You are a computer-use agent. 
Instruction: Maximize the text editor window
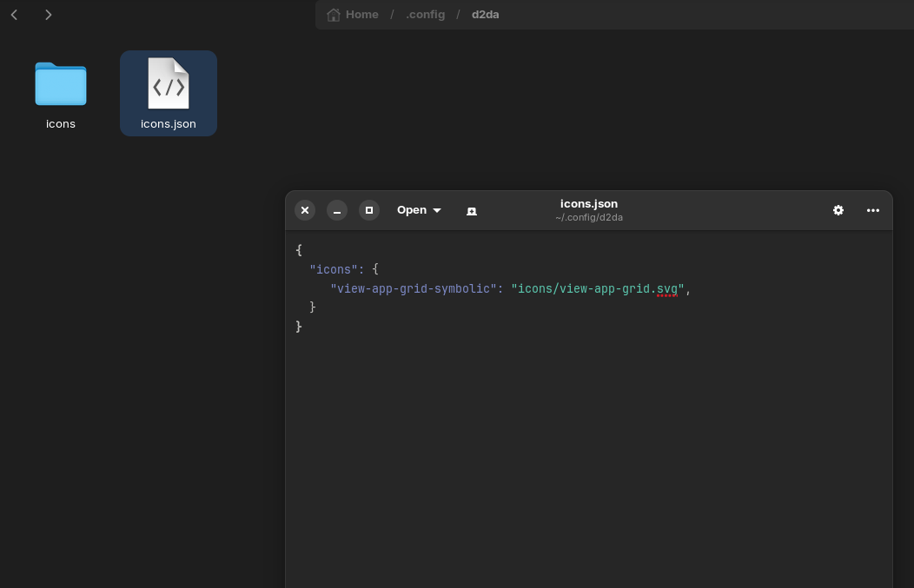tap(369, 210)
